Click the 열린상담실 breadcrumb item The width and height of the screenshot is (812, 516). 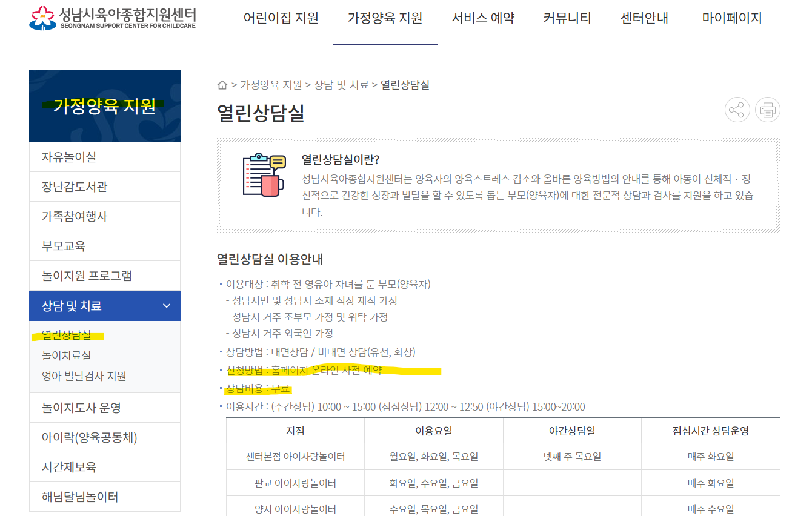click(x=405, y=85)
